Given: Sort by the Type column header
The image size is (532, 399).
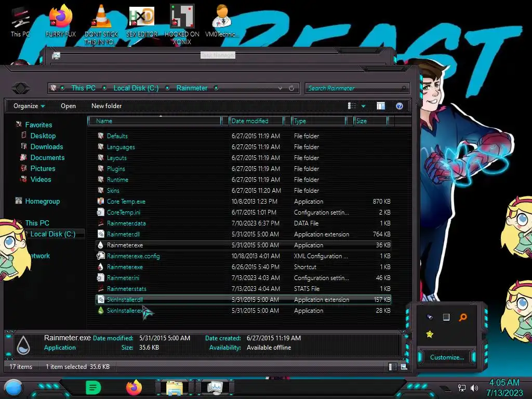Looking at the screenshot, I should pyautogui.click(x=318, y=121).
